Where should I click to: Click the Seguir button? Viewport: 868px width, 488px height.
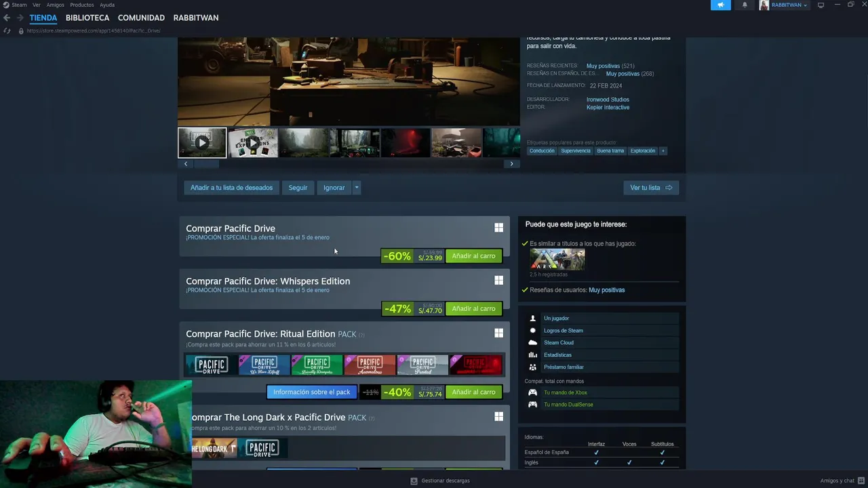[x=298, y=188]
